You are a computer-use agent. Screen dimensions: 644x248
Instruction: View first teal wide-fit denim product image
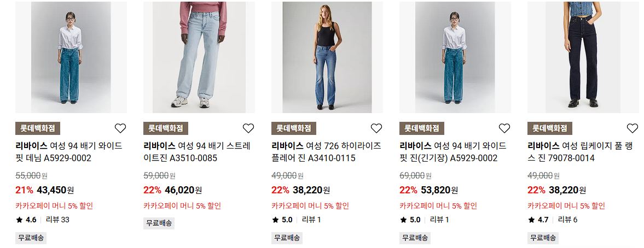tap(71, 57)
